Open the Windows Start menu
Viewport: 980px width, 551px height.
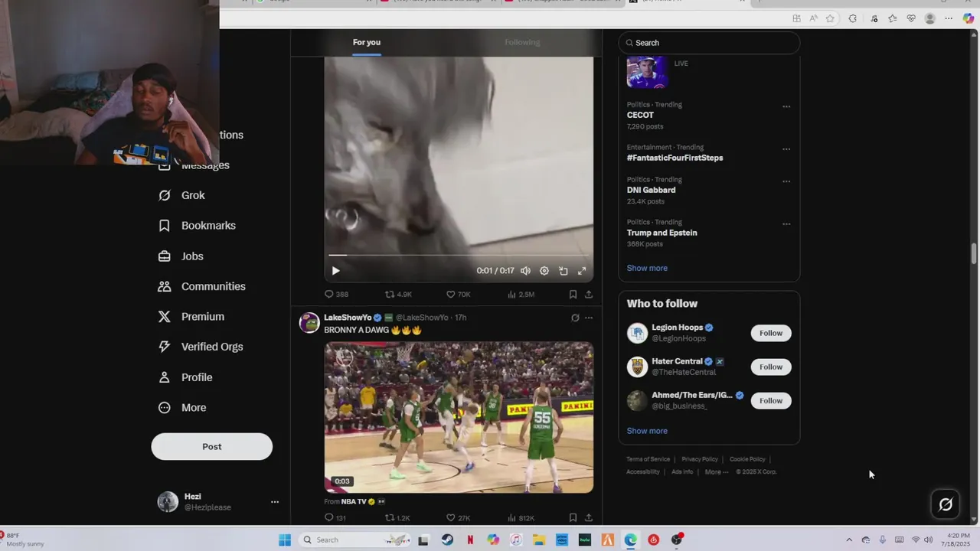pos(285,540)
